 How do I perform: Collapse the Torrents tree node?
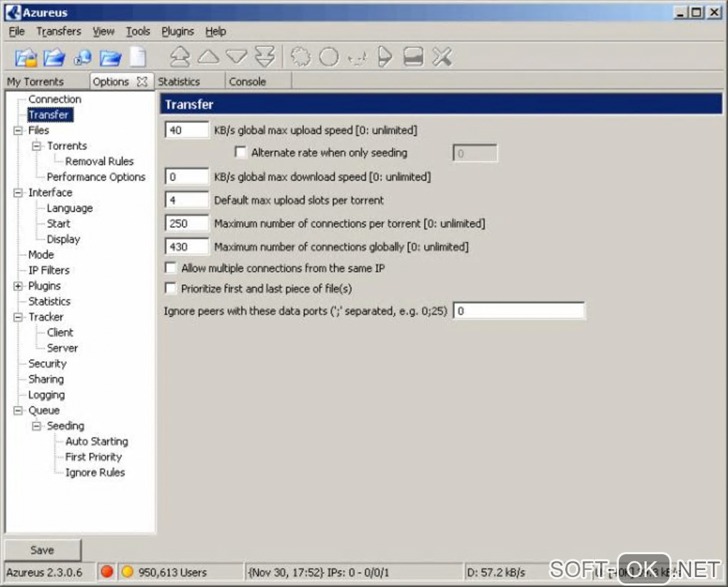36,146
